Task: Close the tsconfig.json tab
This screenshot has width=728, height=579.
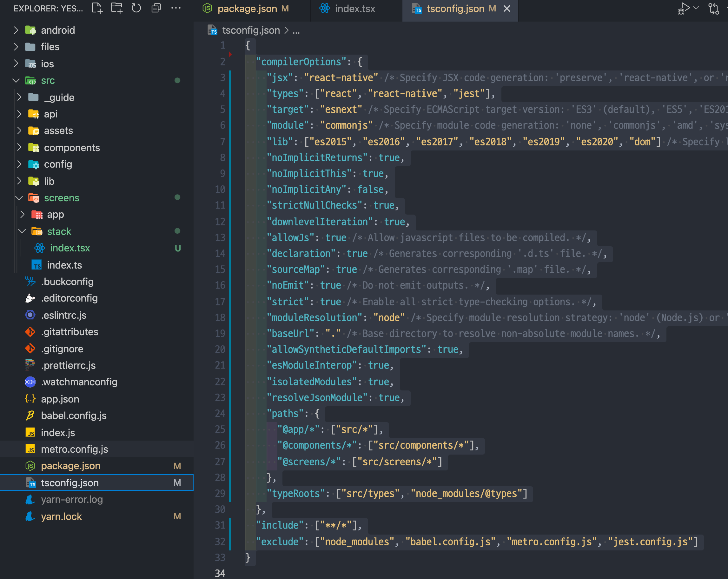Action: (x=507, y=9)
